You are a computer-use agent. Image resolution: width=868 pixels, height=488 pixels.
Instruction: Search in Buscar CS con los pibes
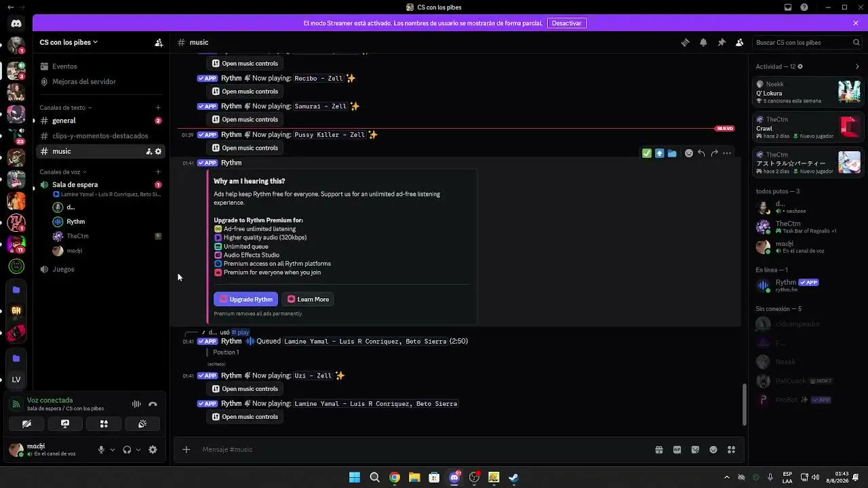click(808, 42)
